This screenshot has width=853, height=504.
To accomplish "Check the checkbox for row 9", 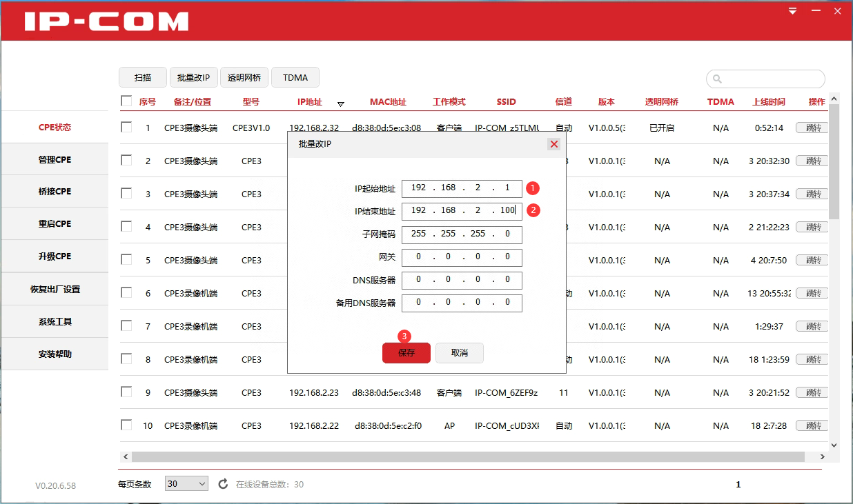I will point(126,392).
